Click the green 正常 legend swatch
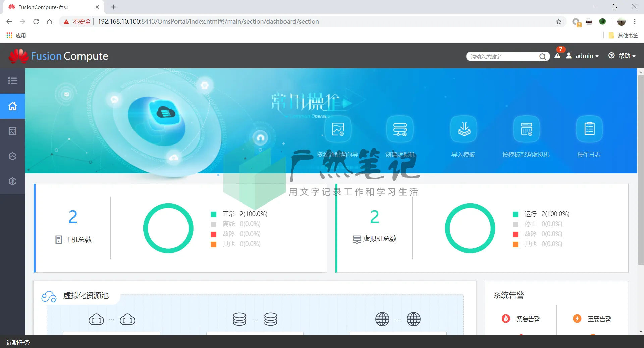 tap(213, 214)
